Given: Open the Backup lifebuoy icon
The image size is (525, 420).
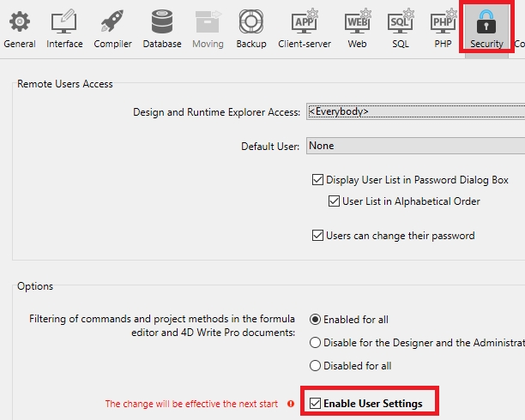Looking at the screenshot, I should [250, 21].
